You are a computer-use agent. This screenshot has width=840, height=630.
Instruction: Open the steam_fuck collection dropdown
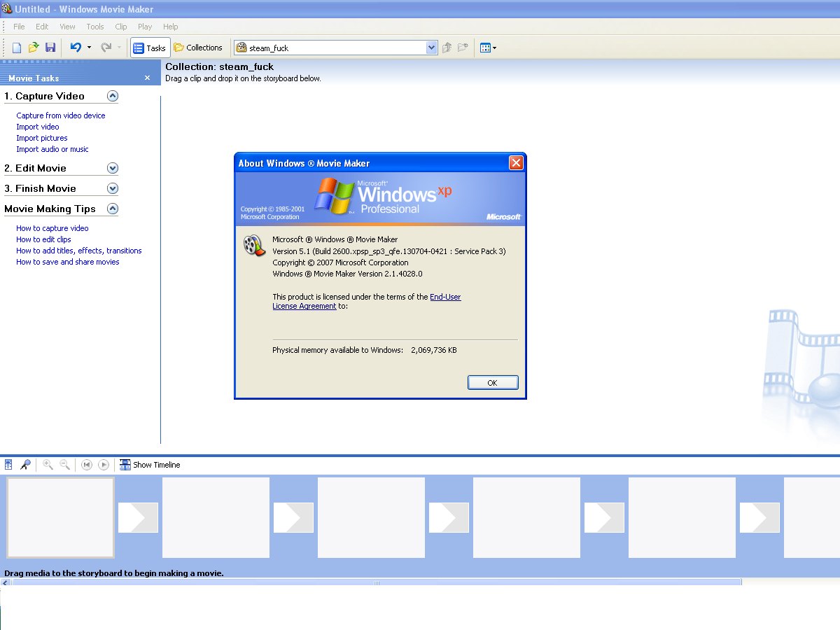pos(432,48)
